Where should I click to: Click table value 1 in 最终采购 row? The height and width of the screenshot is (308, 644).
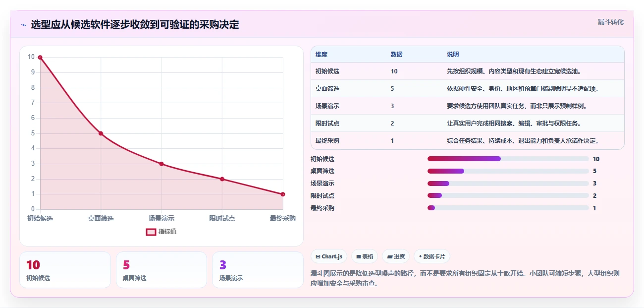tap(392, 141)
